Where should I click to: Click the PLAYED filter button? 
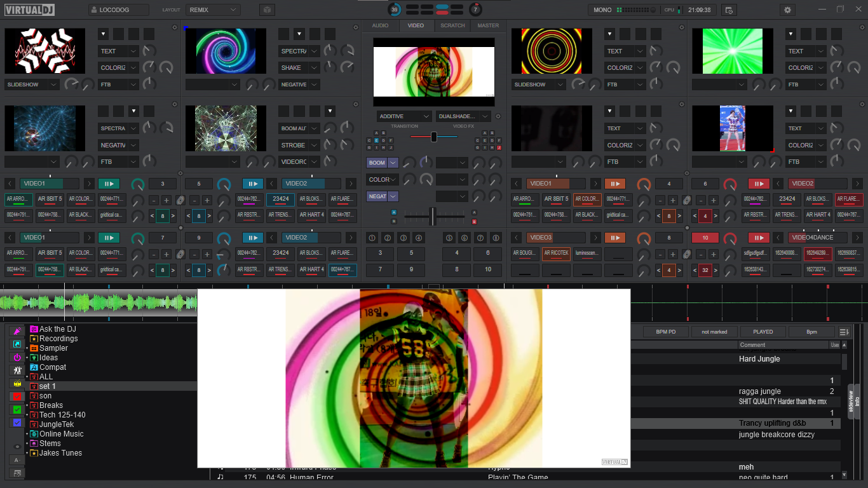763,332
